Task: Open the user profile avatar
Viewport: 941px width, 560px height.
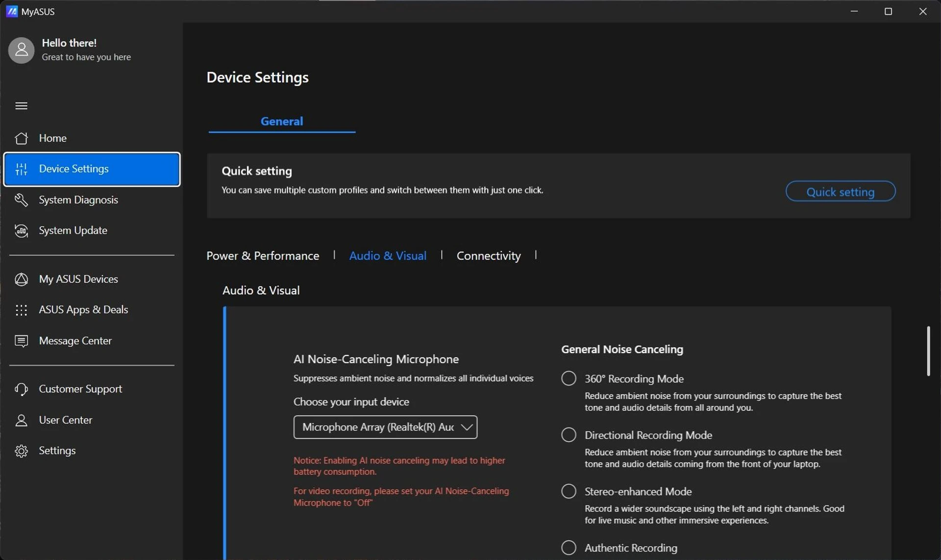Action: click(x=22, y=50)
